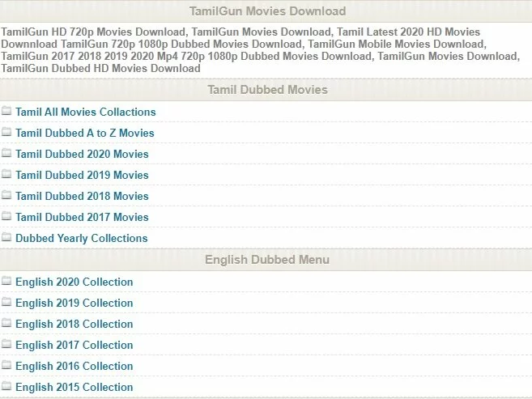The image size is (532, 399).
Task: Open Tamil Dubbed 2017 Movies link
Action: (82, 217)
